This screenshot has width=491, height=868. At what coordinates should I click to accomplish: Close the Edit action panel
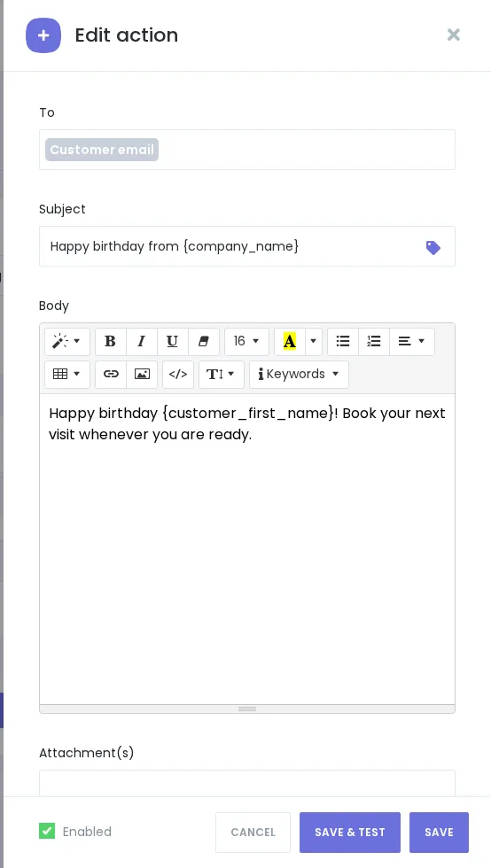(x=453, y=35)
